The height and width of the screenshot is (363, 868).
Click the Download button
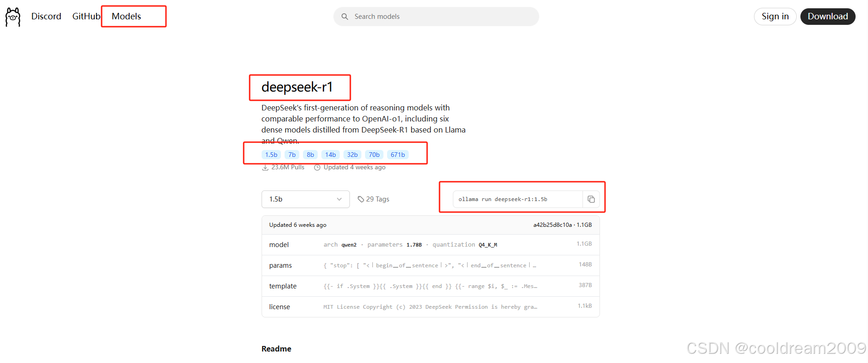[x=828, y=17]
